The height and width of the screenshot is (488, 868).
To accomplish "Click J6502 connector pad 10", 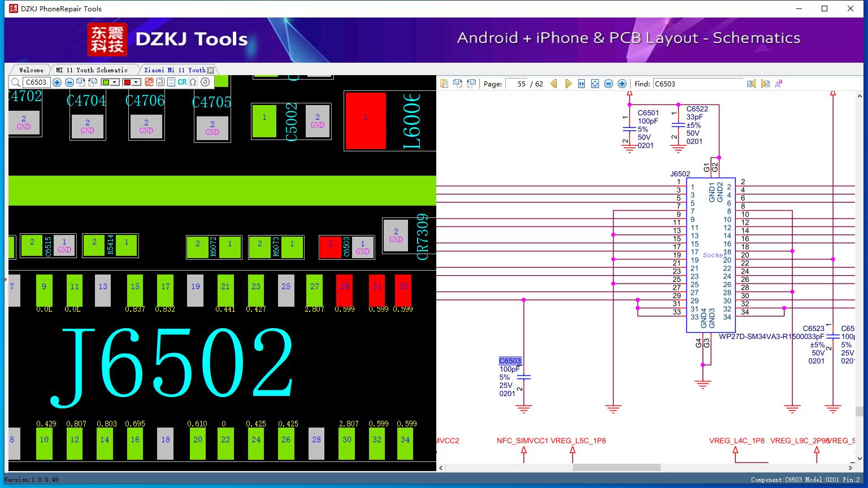I will [44, 443].
